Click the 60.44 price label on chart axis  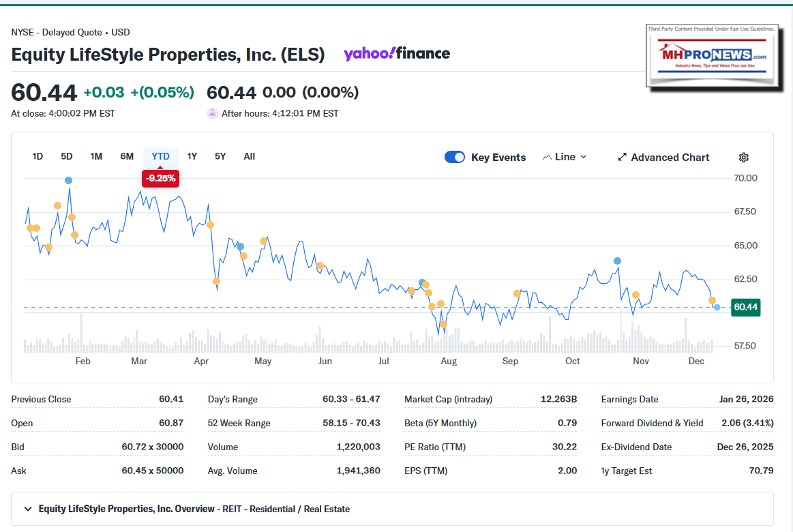pos(745,308)
